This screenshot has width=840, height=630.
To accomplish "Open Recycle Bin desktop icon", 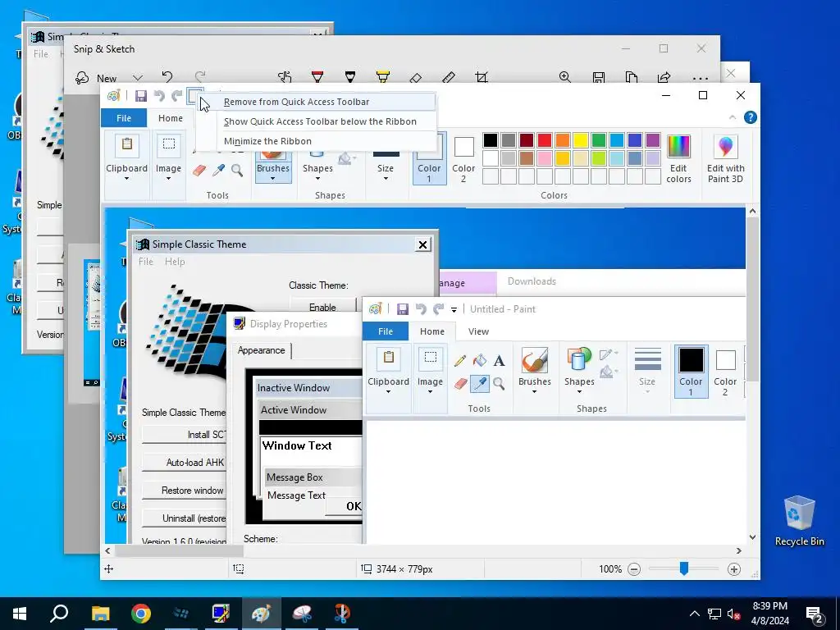I will click(x=799, y=521).
